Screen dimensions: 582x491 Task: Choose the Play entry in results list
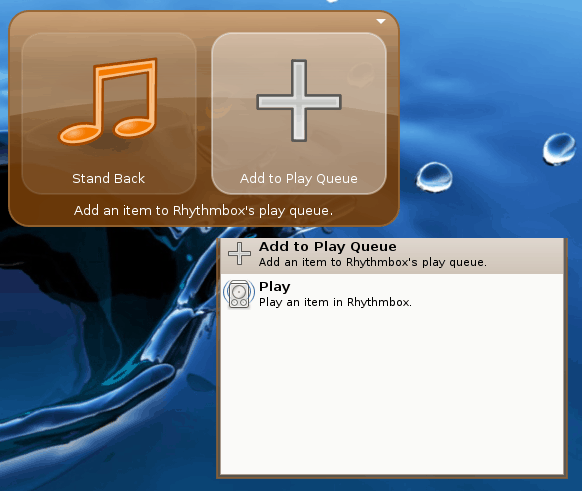click(x=392, y=294)
